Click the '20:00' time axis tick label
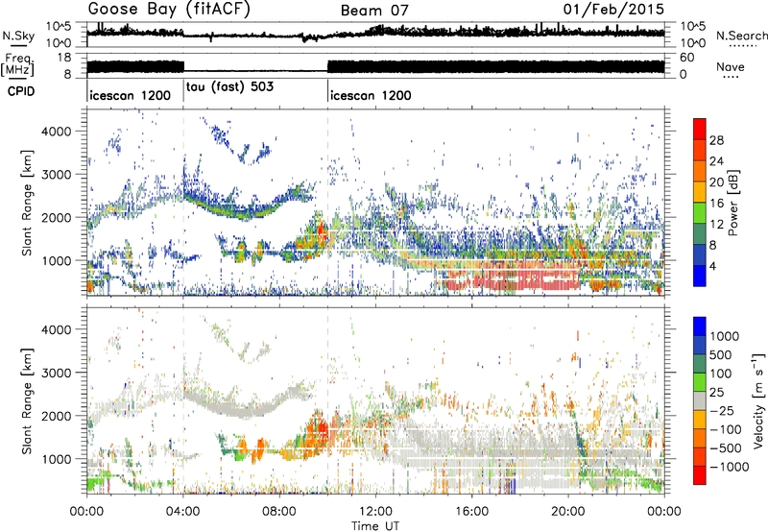 coord(567,512)
